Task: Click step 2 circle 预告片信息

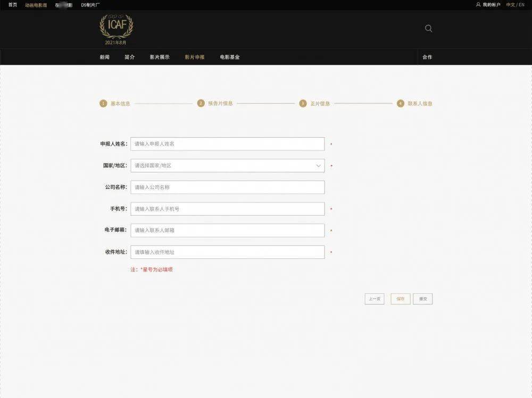Action: [201, 104]
